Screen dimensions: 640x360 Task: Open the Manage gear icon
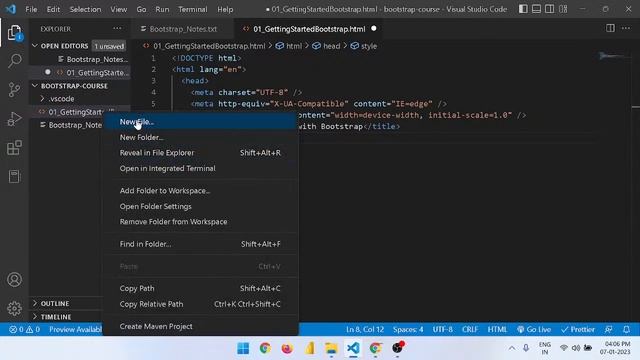click(x=14, y=308)
